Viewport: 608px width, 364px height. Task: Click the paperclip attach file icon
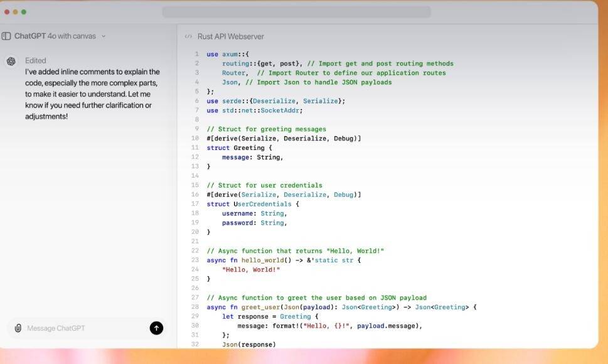18,328
